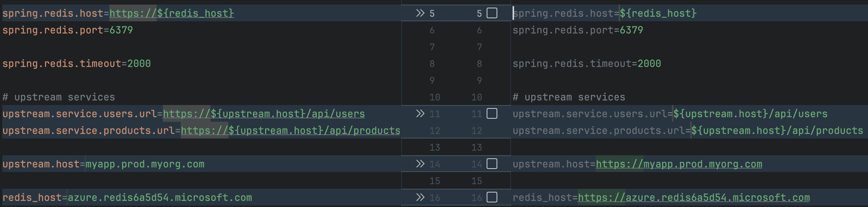Click line number 13 in the right gutter column

476,148
